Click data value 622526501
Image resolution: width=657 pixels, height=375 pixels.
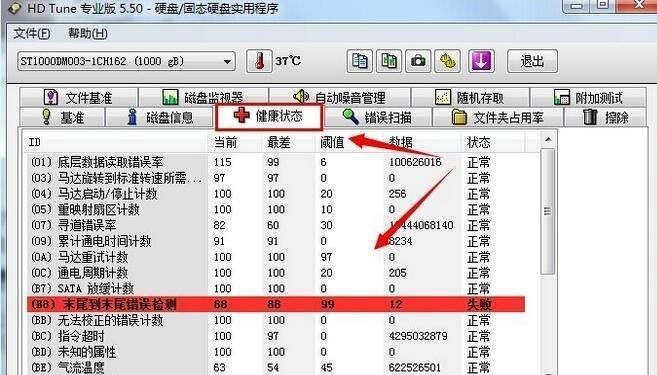click(x=415, y=368)
